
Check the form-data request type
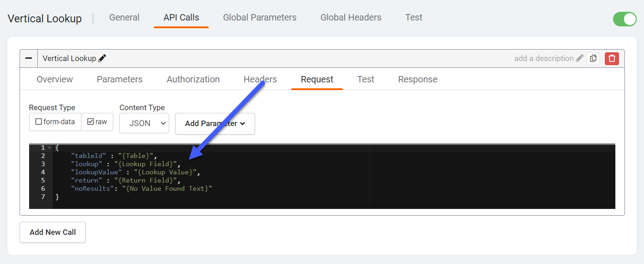[x=55, y=122]
